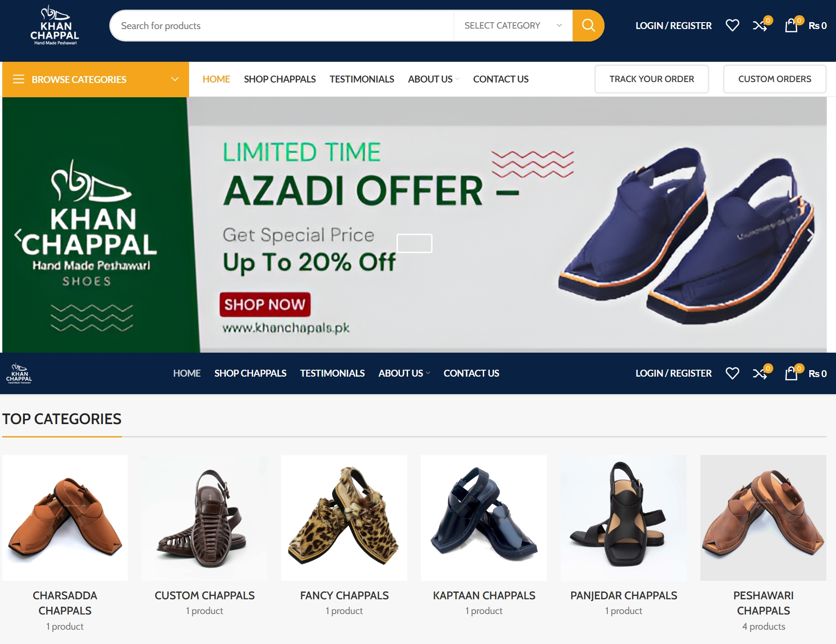The height and width of the screenshot is (644, 836).
Task: Open Testimonials in main navigation
Action: point(362,79)
